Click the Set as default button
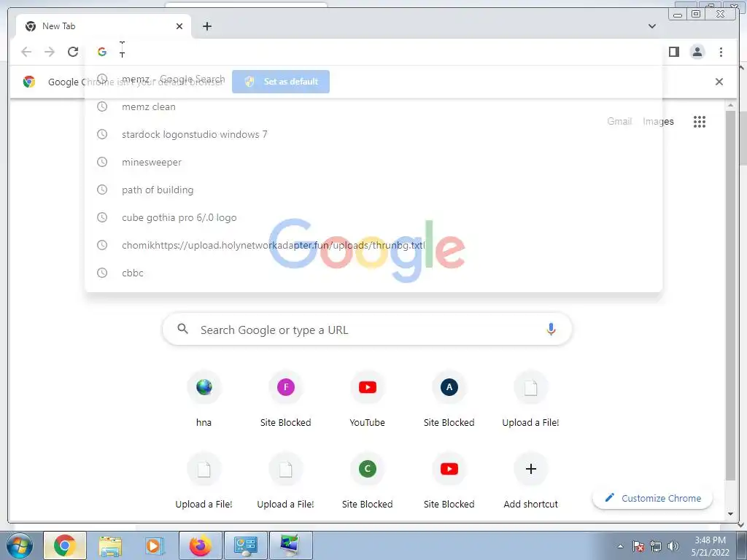The image size is (747, 560). tap(281, 82)
